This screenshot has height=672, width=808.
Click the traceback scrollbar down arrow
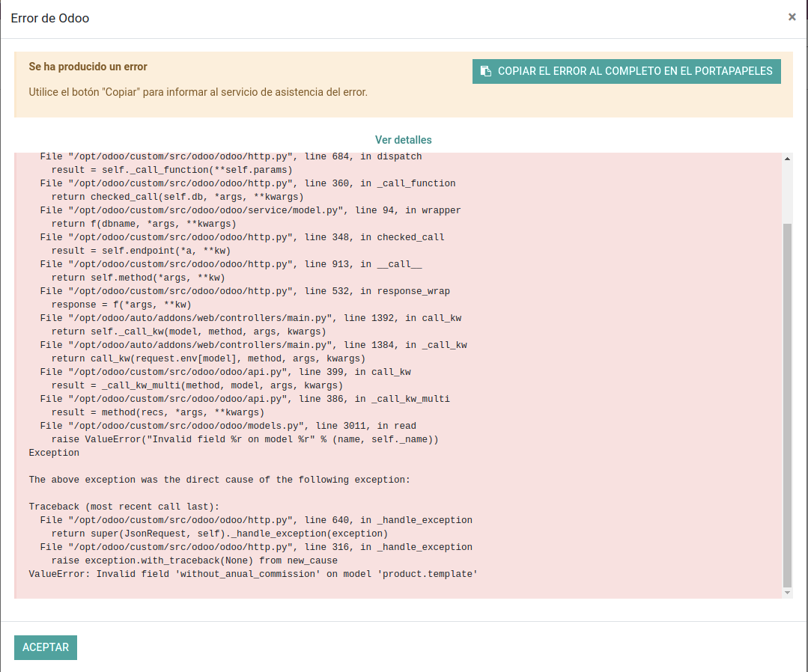click(787, 592)
